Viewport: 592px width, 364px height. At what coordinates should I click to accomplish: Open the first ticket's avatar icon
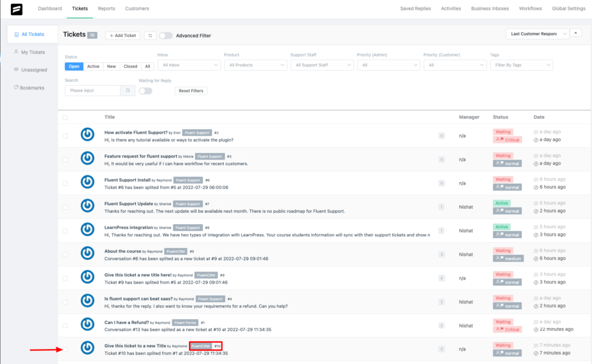tap(87, 135)
